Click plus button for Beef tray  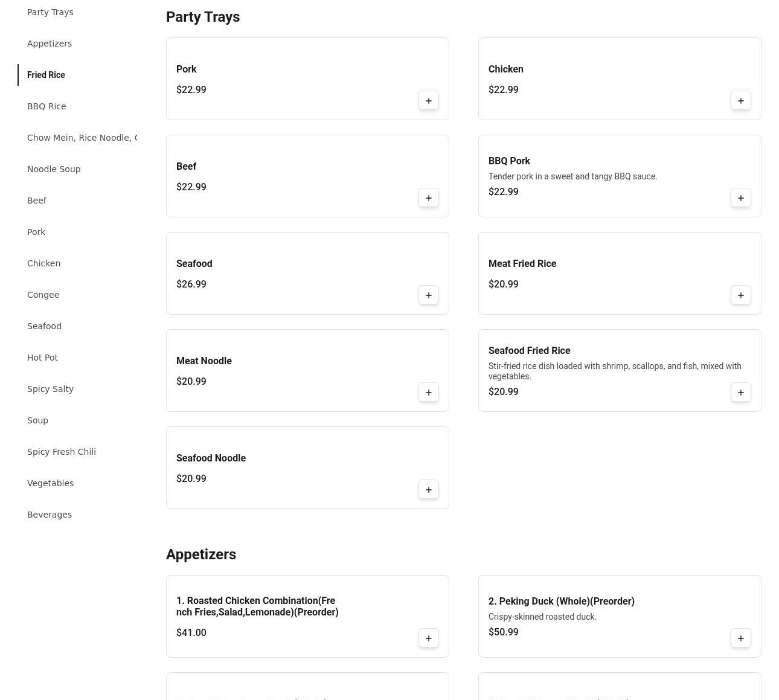point(429,198)
